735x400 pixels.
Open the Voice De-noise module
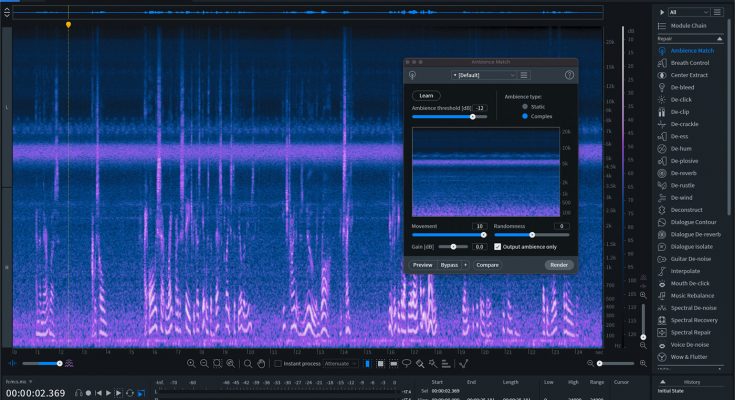pyautogui.click(x=690, y=344)
